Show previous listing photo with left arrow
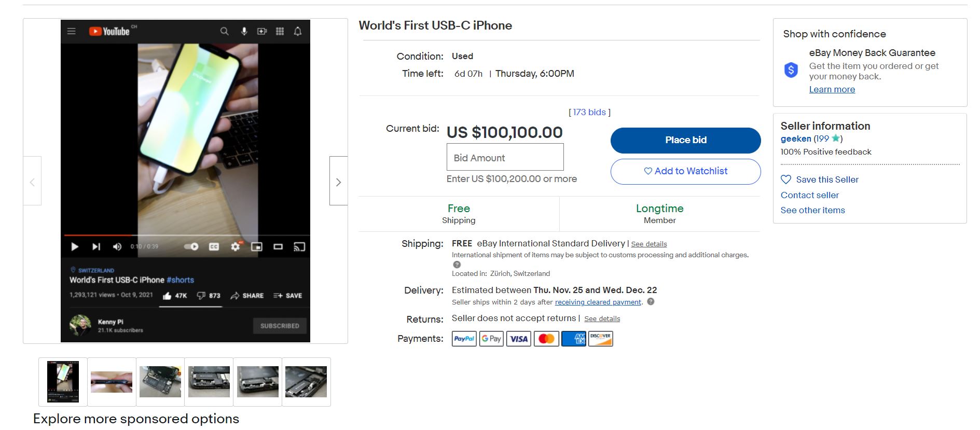980x430 pixels. click(x=32, y=181)
